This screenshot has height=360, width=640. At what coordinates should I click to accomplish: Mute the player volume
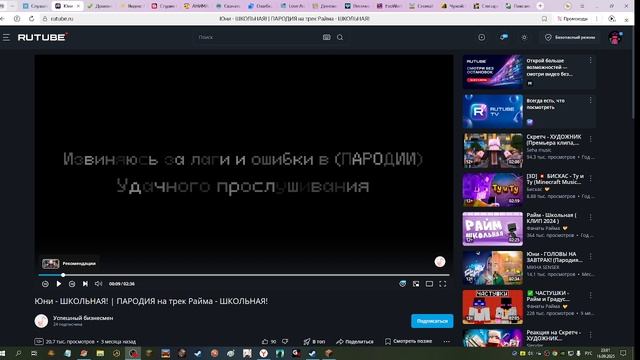pyautogui.click(x=98, y=284)
